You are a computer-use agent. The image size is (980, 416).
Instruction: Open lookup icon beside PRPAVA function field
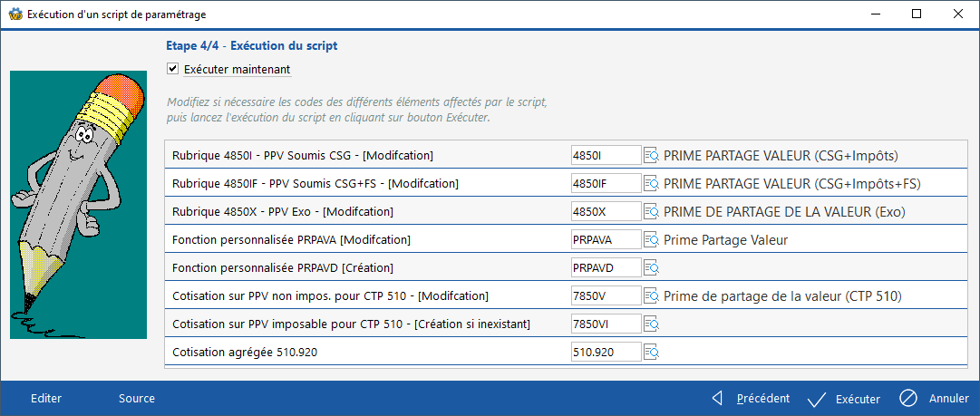(651, 239)
